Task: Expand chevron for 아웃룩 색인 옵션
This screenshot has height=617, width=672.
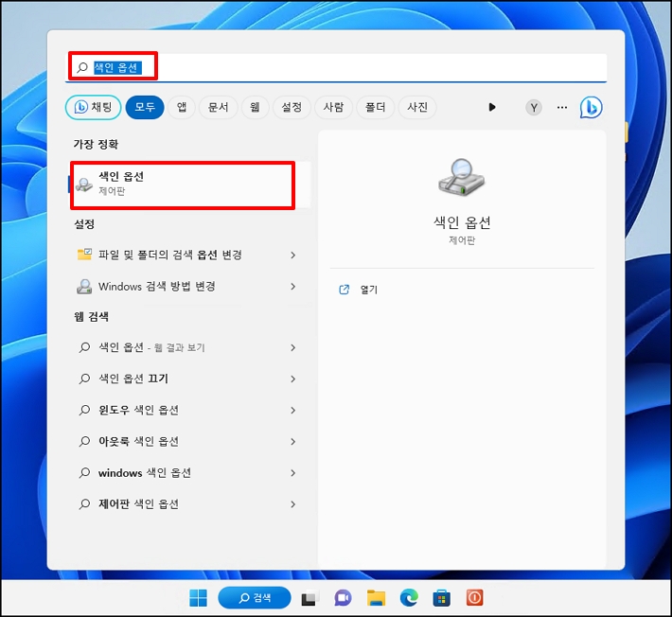Action: tap(293, 441)
